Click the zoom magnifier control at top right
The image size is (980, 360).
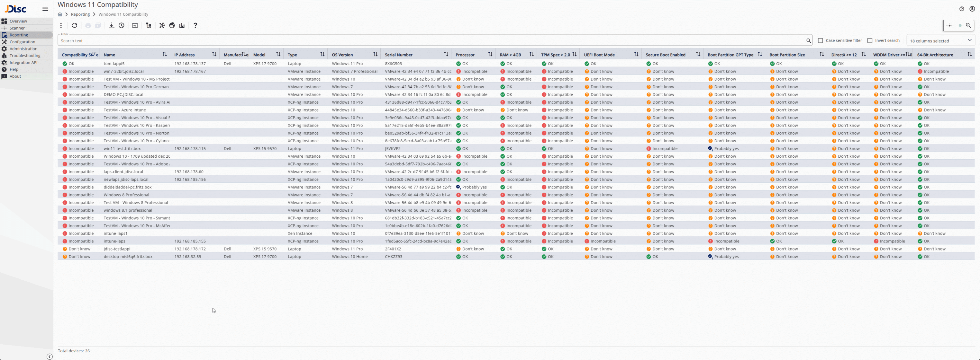[969, 25]
